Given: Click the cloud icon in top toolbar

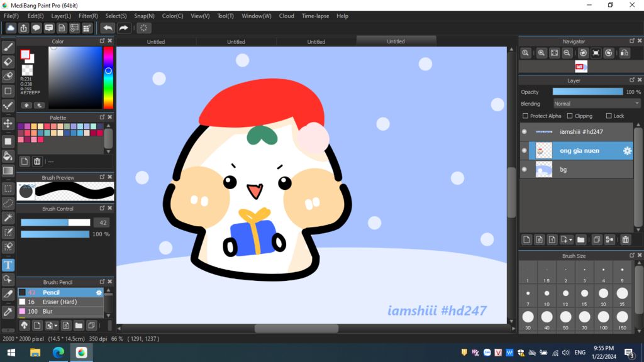Looking at the screenshot, I should 11,28.
